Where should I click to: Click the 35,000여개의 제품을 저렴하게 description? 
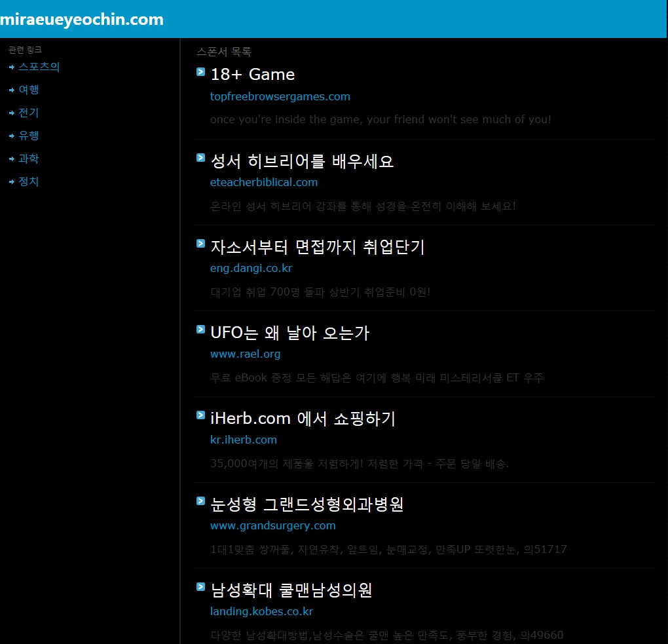click(360, 464)
